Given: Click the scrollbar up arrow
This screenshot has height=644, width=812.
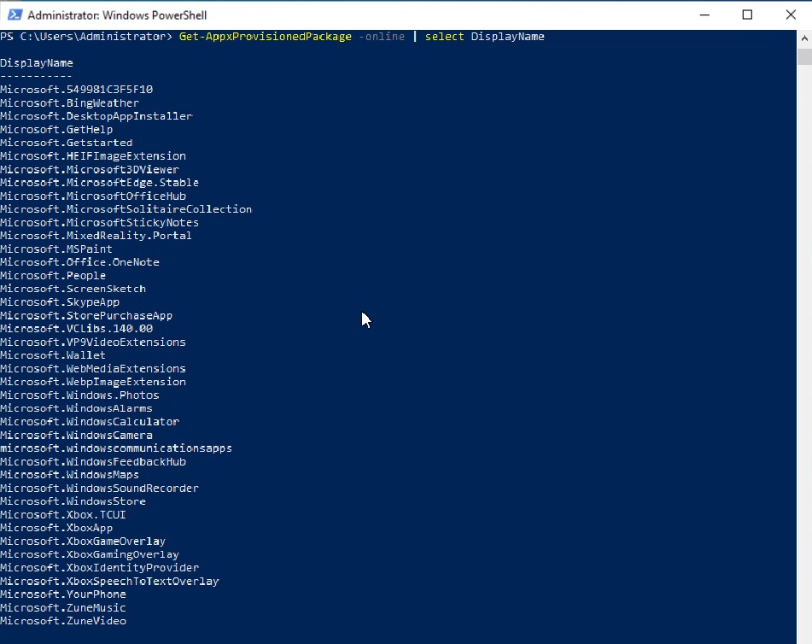Looking at the screenshot, I should coord(804,37).
